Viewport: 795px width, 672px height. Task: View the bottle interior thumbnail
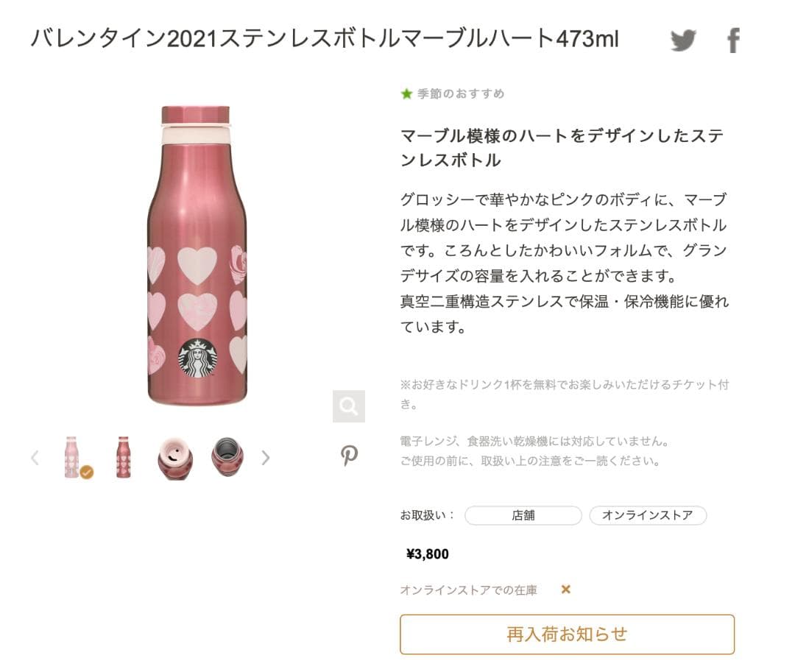228,457
